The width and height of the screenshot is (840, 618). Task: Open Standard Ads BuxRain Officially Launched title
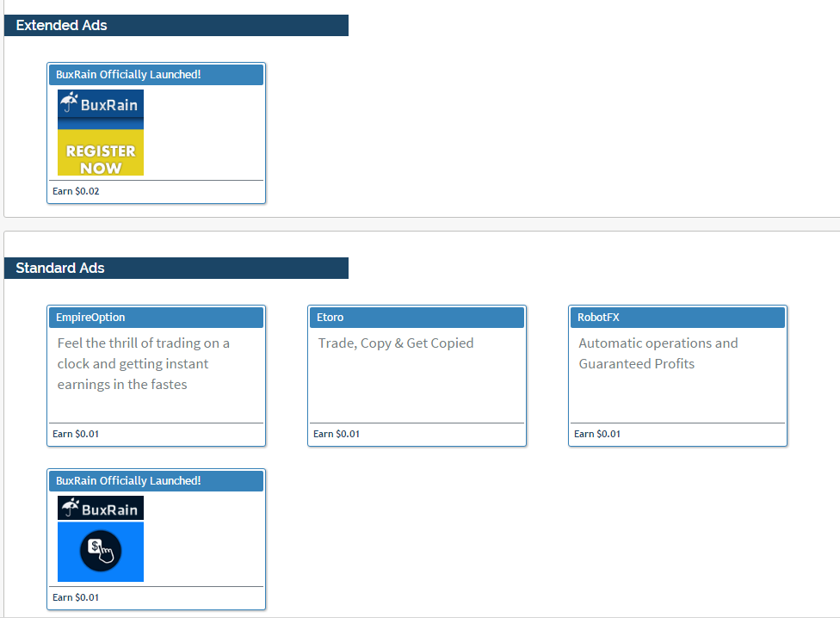pos(128,481)
